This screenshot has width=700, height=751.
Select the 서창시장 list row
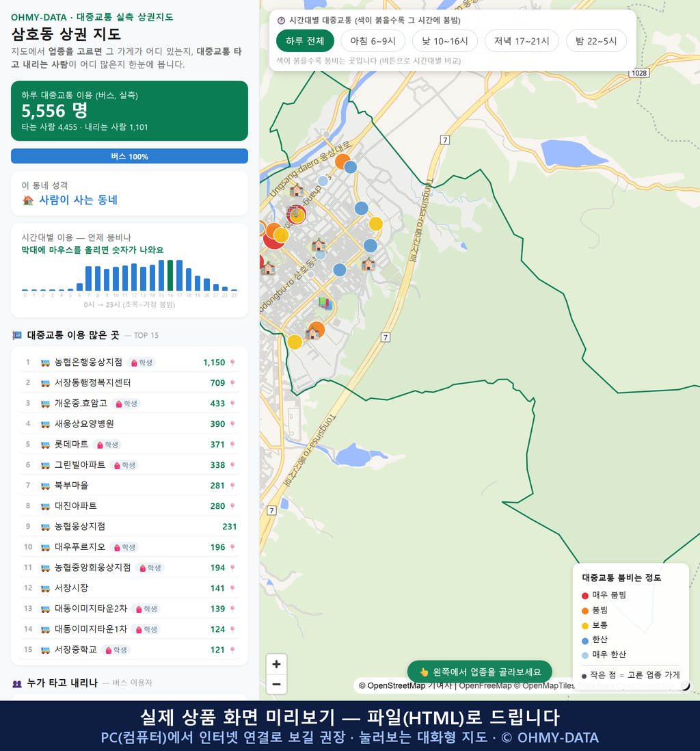tap(129, 588)
